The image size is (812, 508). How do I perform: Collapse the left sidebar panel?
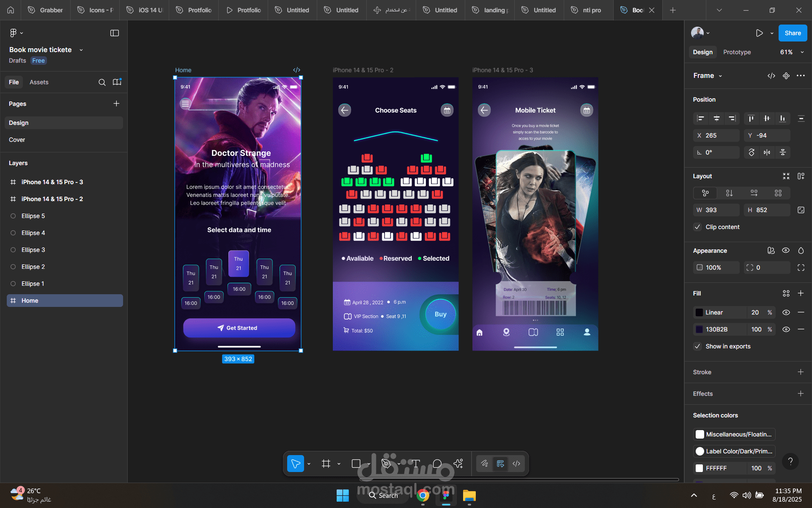pos(115,33)
